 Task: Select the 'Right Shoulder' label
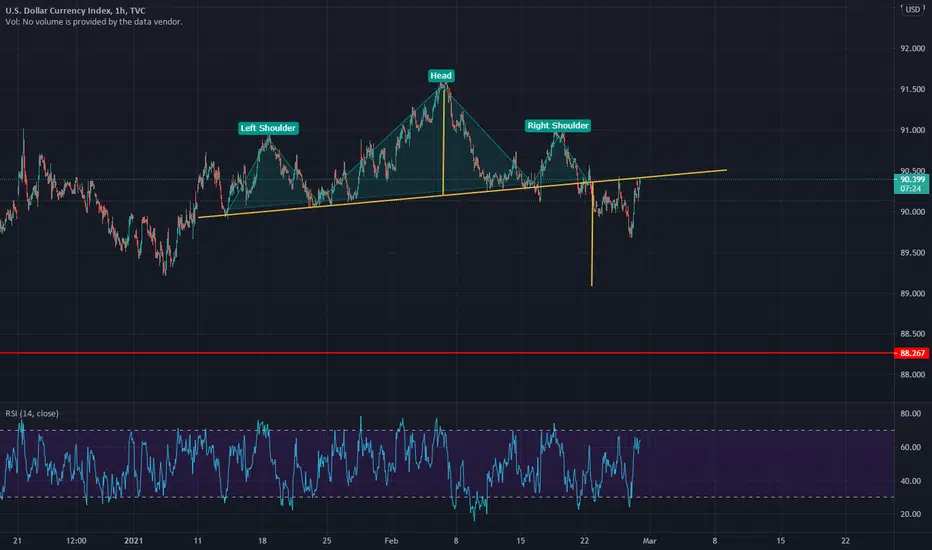[x=558, y=125]
